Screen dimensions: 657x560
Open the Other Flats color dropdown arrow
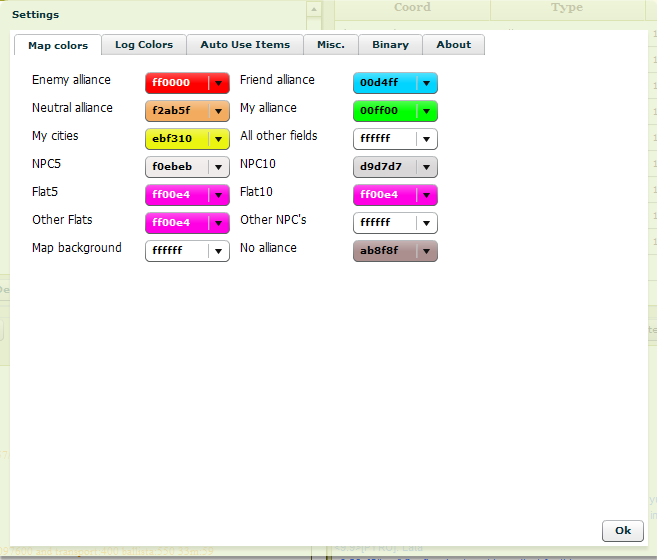click(x=219, y=223)
